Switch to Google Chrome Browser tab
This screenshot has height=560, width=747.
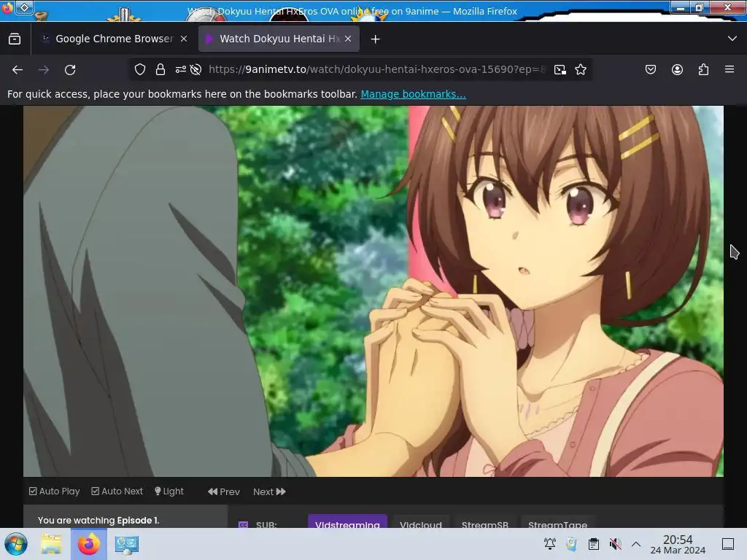pos(113,39)
